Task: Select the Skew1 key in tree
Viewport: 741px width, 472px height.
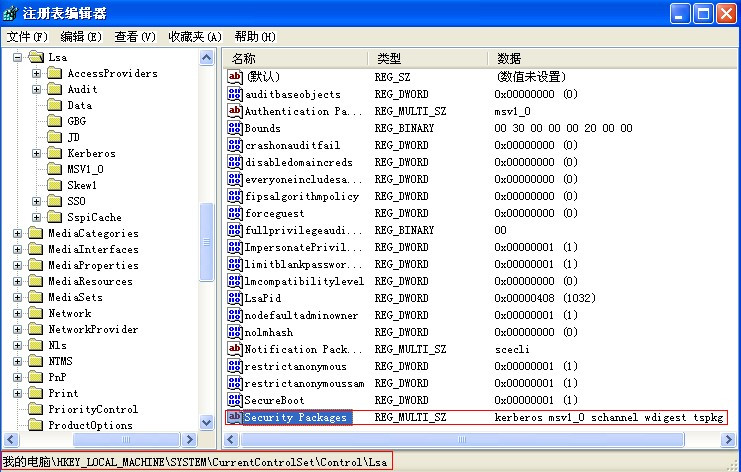Action: pyautogui.click(x=82, y=186)
